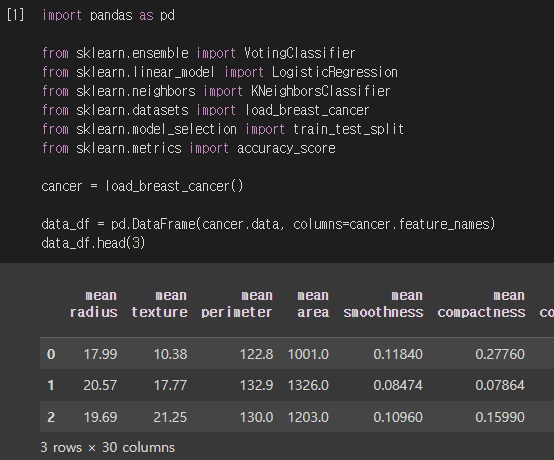The image size is (554, 460).
Task: Click the mean smoothness value 0.11840
Action: click(x=398, y=354)
